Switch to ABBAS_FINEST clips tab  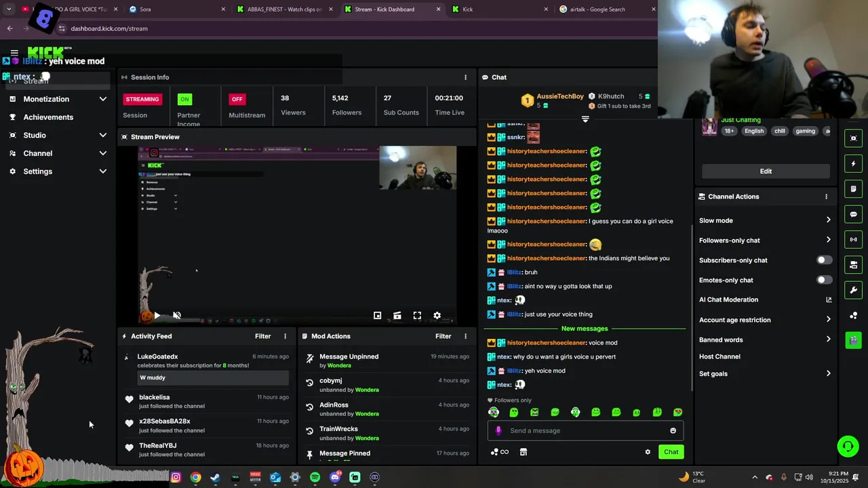coord(285,9)
